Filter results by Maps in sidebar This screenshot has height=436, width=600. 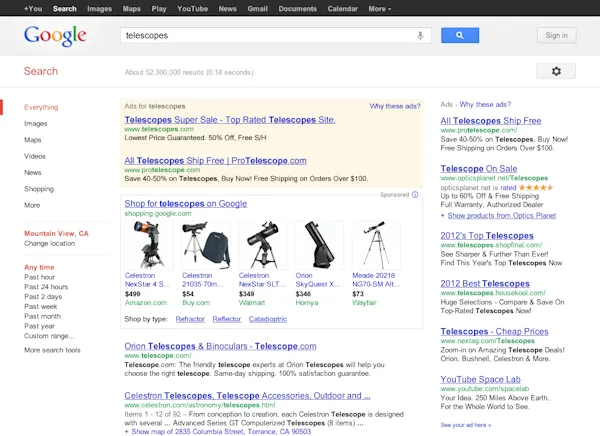(x=33, y=140)
